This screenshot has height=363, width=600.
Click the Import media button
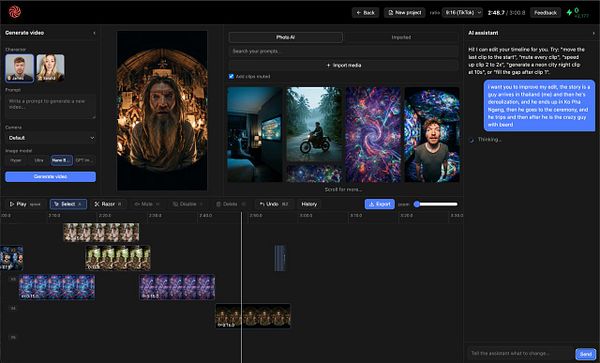343,65
